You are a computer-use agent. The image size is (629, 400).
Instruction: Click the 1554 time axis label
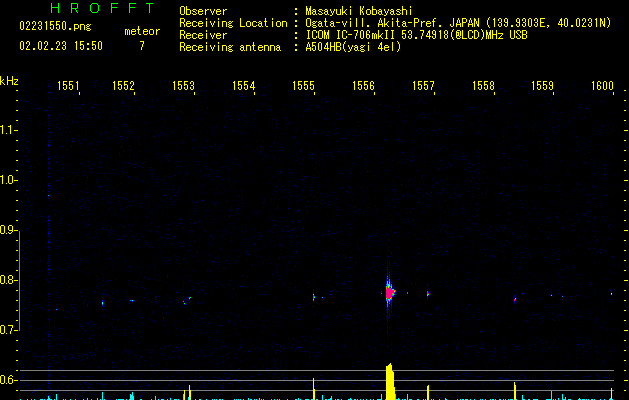point(243,86)
